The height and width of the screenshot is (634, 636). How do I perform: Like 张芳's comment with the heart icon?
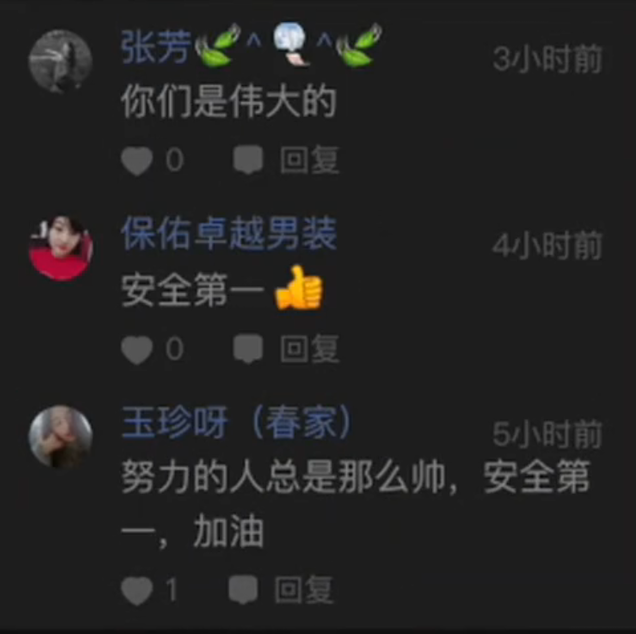point(137,161)
